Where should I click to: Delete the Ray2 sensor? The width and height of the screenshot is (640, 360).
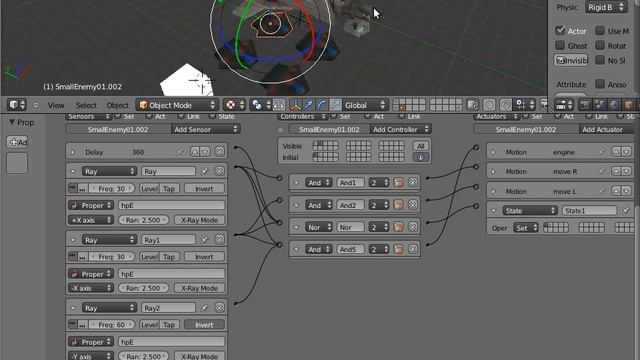click(220, 308)
